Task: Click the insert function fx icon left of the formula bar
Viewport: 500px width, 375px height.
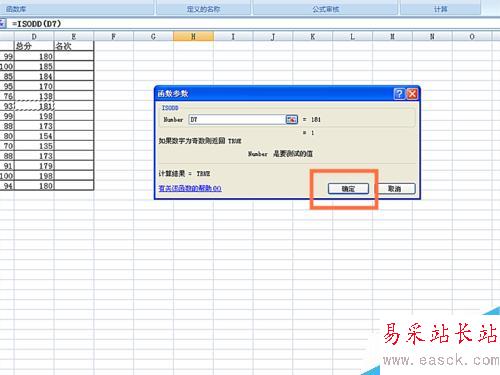Action: tap(3, 24)
